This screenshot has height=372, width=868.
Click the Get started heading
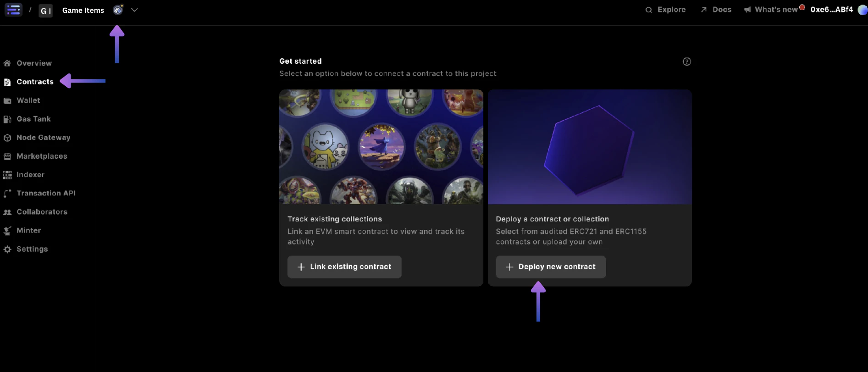(x=300, y=61)
